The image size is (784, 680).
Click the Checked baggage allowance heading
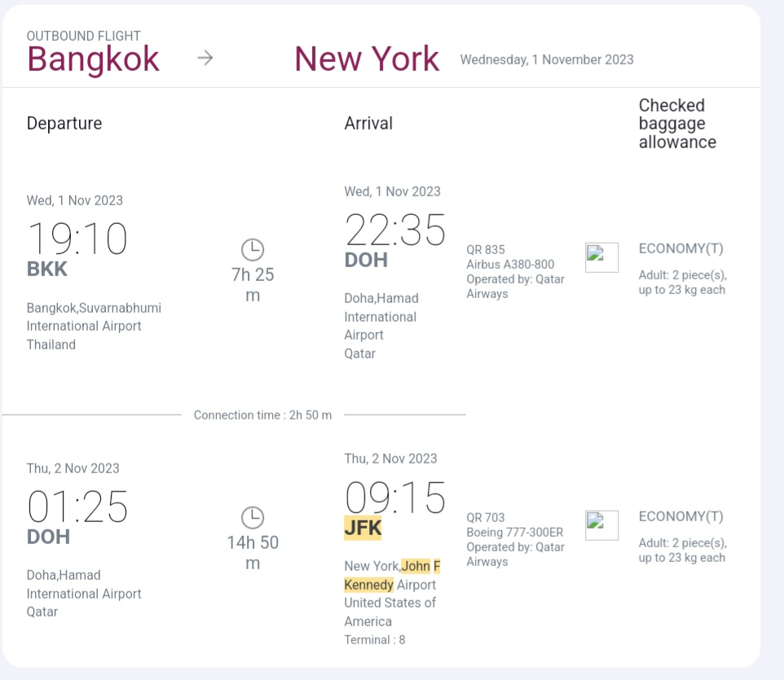[x=677, y=124]
